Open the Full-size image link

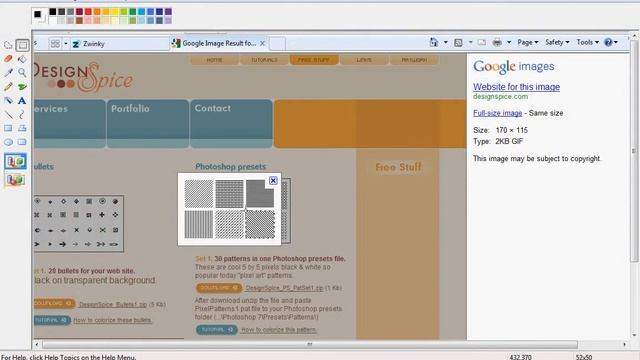coord(498,113)
